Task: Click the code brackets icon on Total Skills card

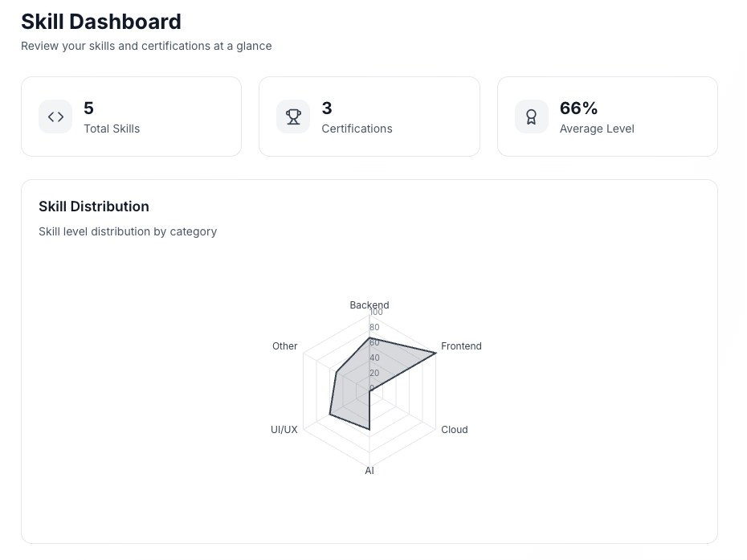Action: pyautogui.click(x=55, y=116)
